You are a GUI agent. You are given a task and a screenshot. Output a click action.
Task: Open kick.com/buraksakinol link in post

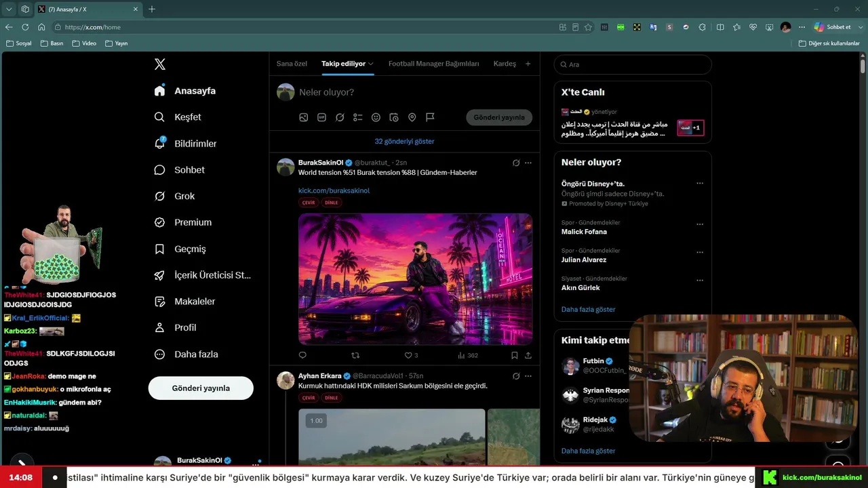click(x=334, y=190)
